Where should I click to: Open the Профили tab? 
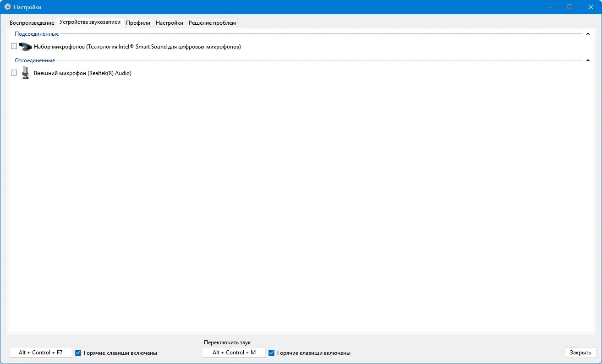click(138, 23)
